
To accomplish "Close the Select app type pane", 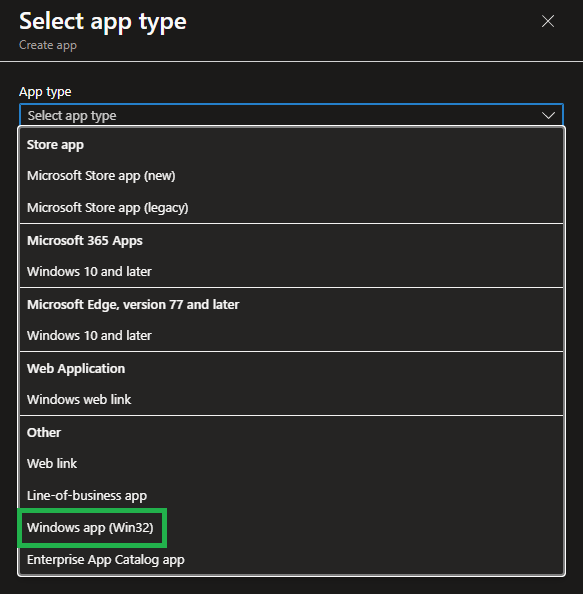I will (x=548, y=21).
